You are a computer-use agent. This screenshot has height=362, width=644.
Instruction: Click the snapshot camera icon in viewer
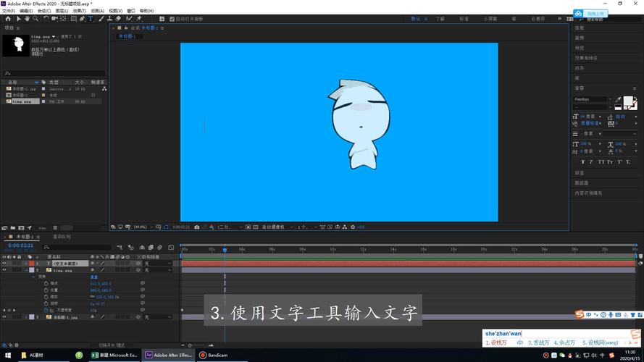pos(197,227)
